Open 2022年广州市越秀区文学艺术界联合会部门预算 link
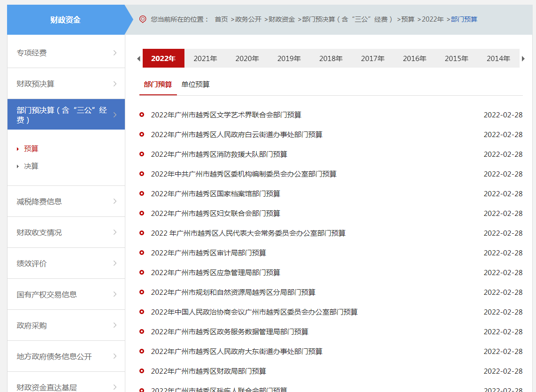 click(226, 115)
